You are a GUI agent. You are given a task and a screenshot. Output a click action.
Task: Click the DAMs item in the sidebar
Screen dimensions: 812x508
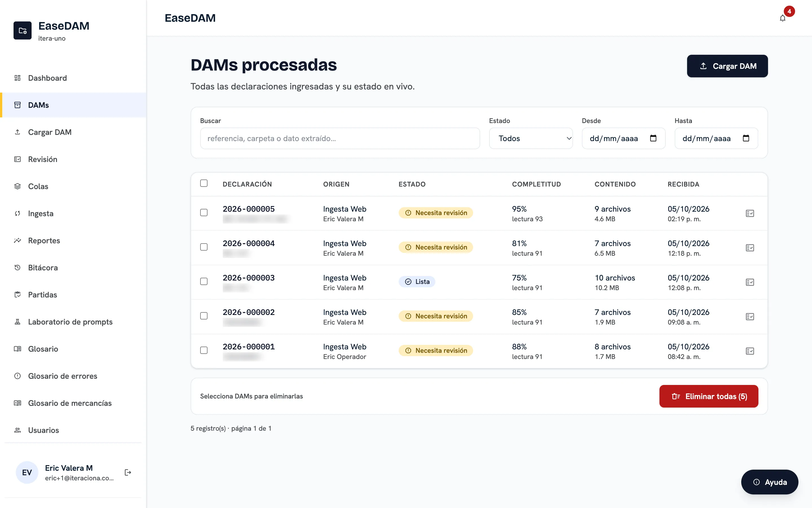(73, 105)
